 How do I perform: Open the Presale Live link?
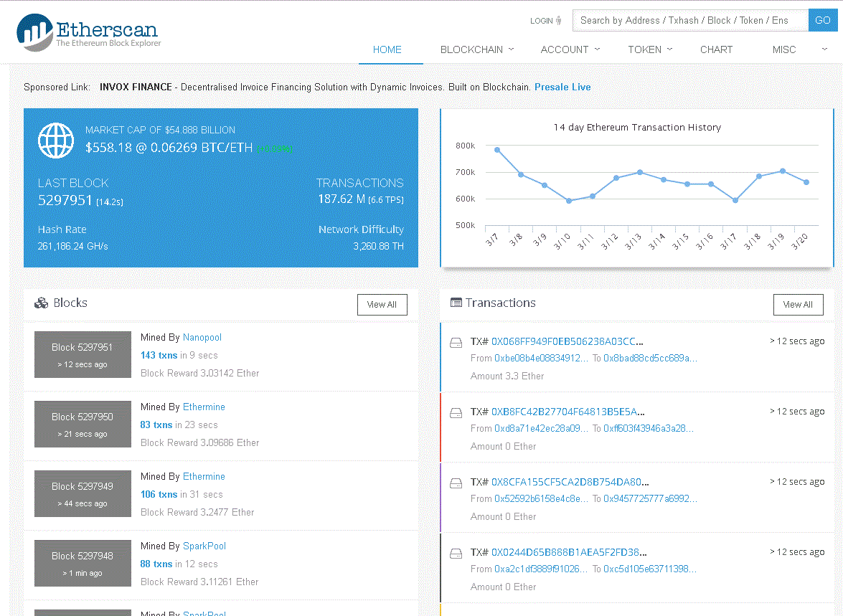click(x=562, y=87)
